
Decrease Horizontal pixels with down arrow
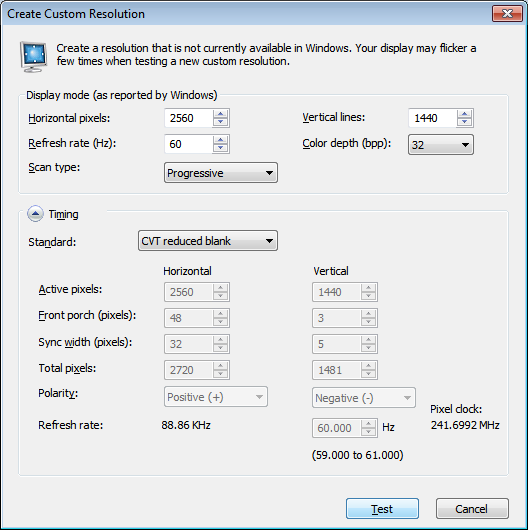click(x=221, y=122)
